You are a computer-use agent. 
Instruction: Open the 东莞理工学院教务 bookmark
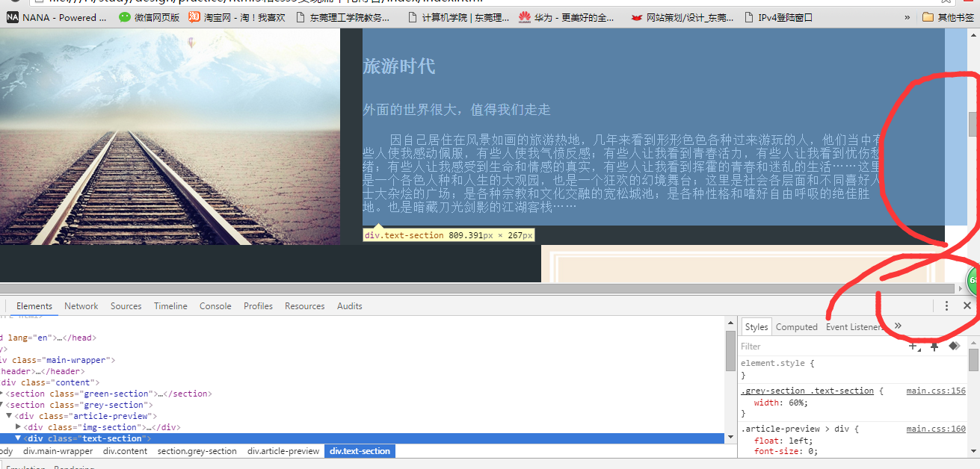[x=342, y=17]
